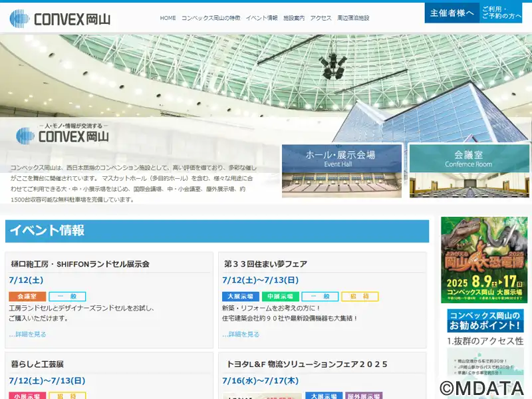Image resolution: width=532 pixels, height=399 pixels.
Task: Click the 大展示場 tag on 住まい夢フェア
Action: coord(241,297)
